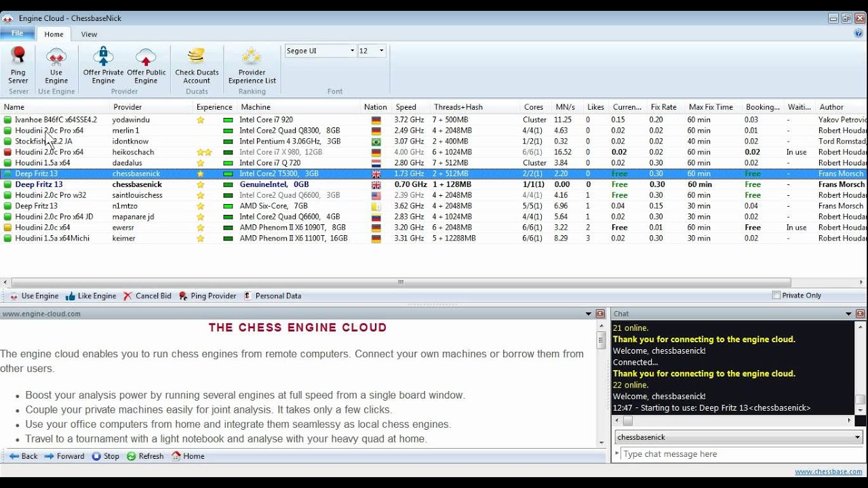Open the www.chessbase.com link

(828, 472)
